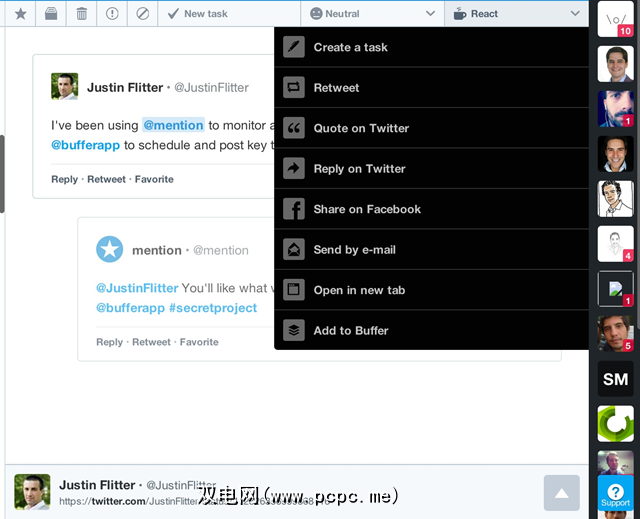Screen dimensions: 640x519
Task: Click Justin Flitter's avatar in footer bar
Action: 32,492
